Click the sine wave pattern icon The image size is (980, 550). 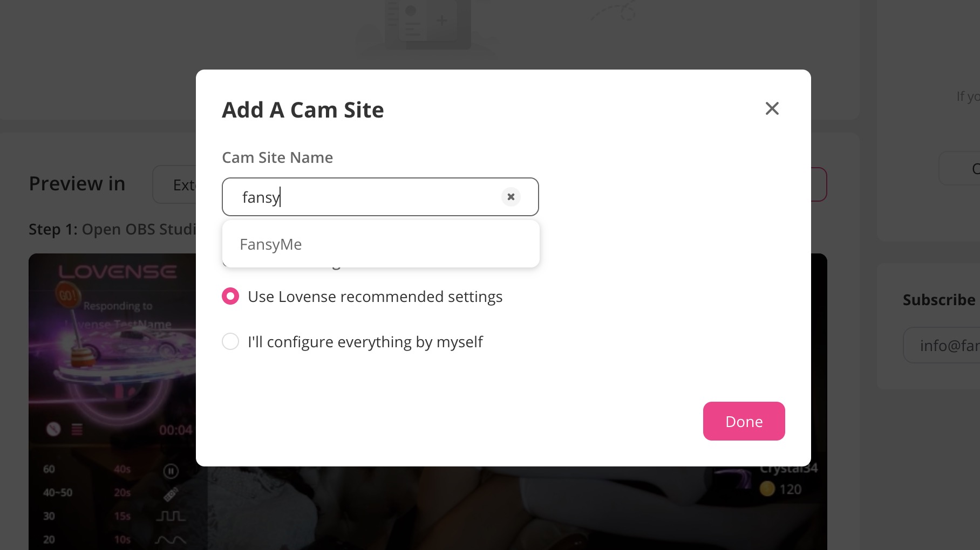[x=171, y=539]
